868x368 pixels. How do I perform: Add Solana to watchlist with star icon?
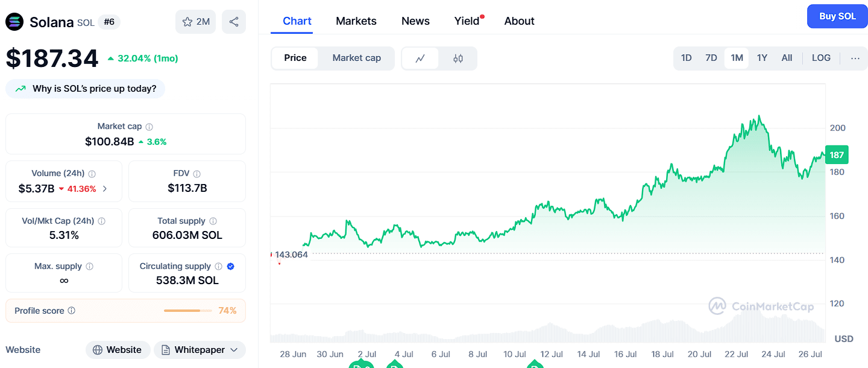pyautogui.click(x=195, y=22)
